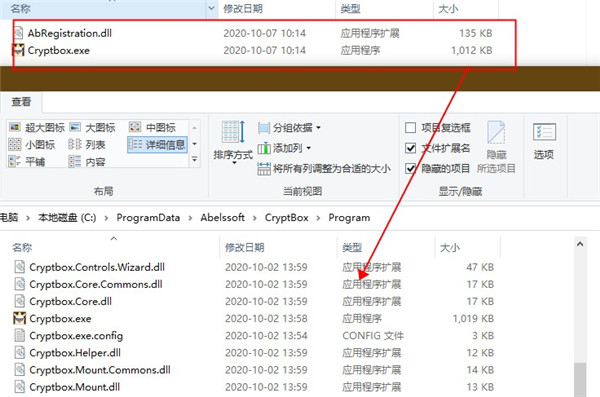Click Cryptbox.Core.dll file icon

coord(20,301)
